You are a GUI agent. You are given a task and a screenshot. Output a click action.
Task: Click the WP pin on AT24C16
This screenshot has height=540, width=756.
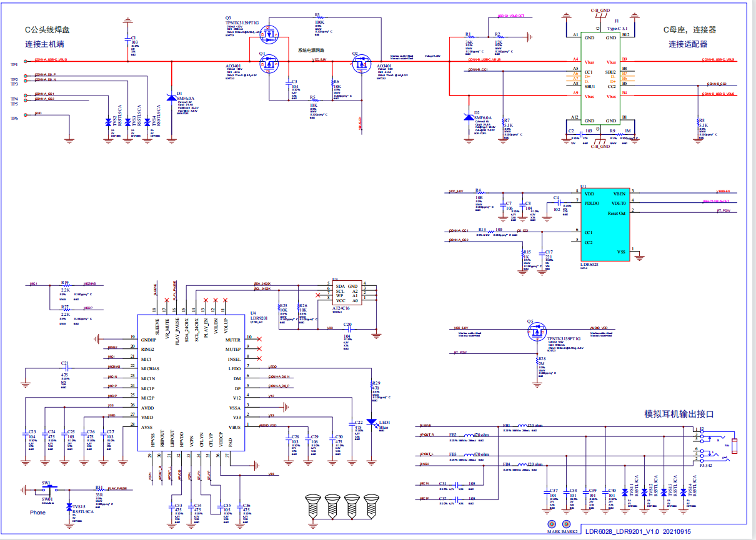[x=339, y=296]
